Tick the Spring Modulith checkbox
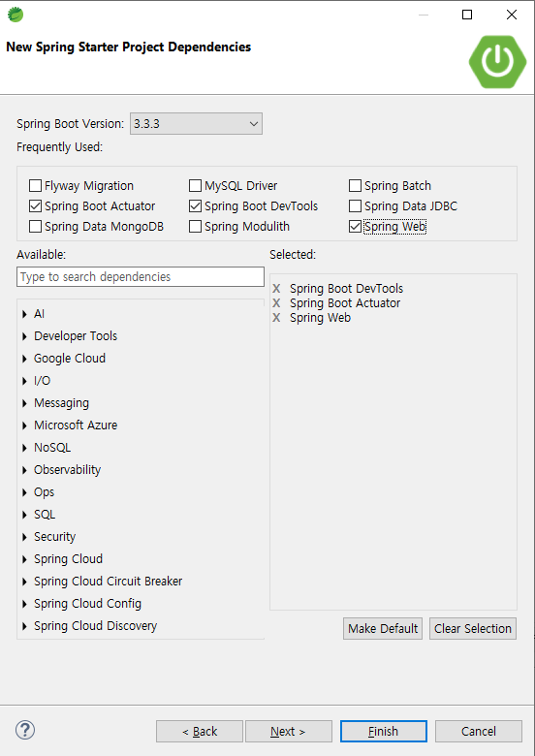 point(195,226)
